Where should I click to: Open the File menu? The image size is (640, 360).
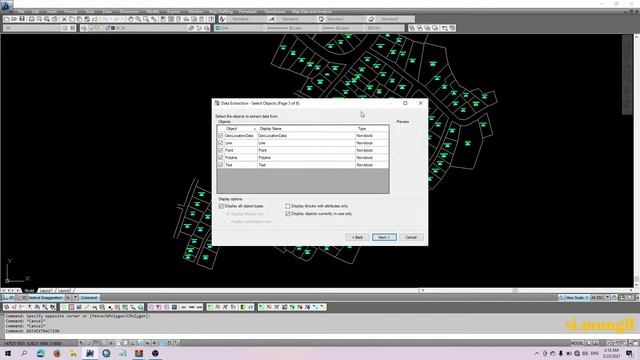[21, 12]
